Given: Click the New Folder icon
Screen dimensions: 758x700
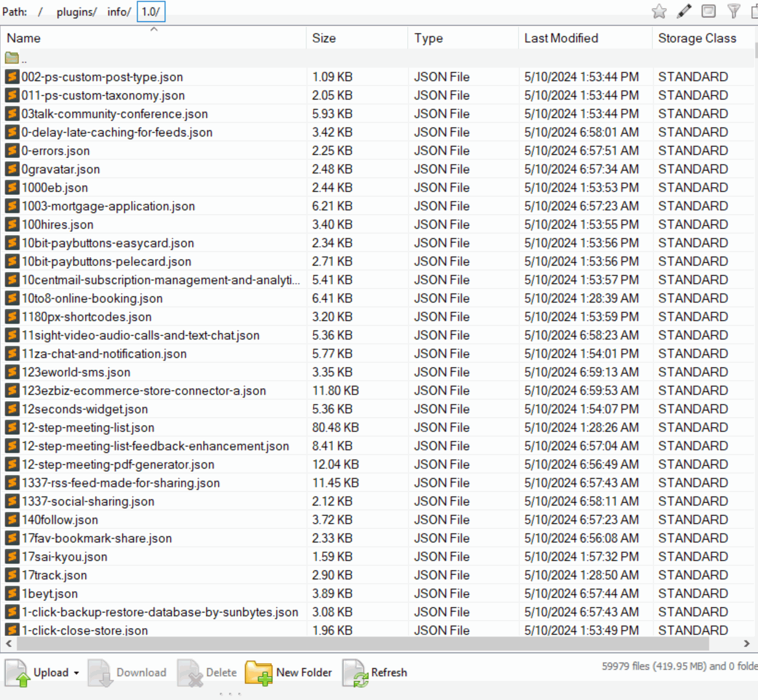Looking at the screenshot, I should coord(258,673).
